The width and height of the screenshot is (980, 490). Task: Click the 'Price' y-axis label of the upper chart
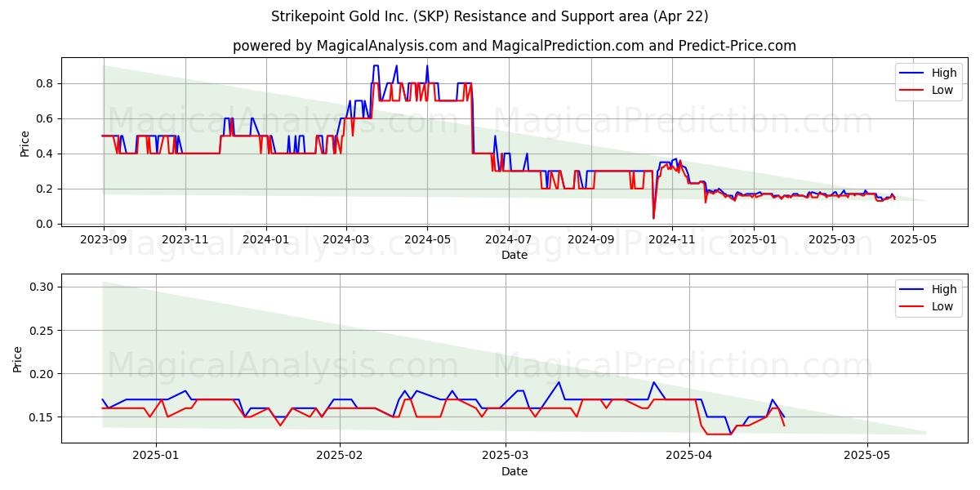click(24, 144)
